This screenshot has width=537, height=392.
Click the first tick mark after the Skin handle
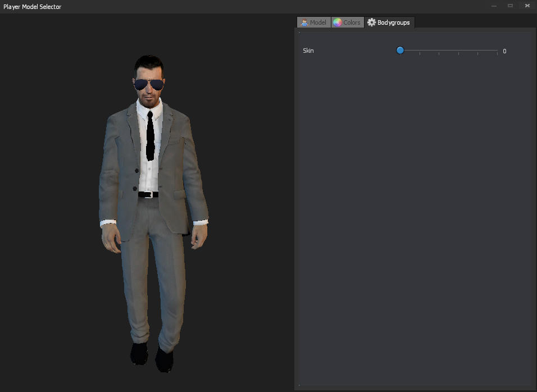click(420, 53)
